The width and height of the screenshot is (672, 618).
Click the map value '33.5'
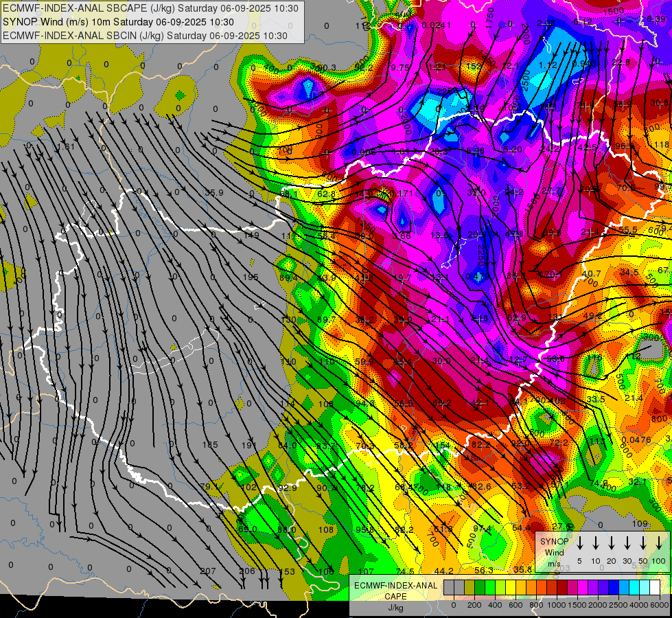coord(596,399)
